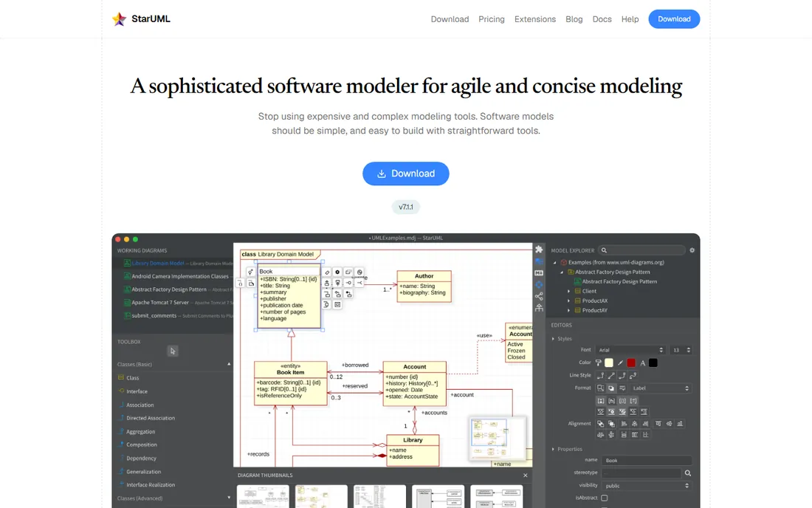Click the extensions puzzle-piece sidebar icon
The image size is (812, 508).
(x=539, y=249)
